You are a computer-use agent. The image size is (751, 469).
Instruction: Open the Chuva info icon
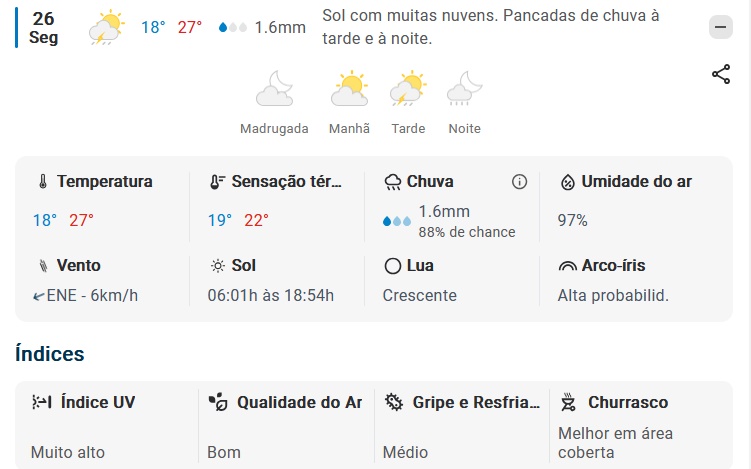point(519,182)
